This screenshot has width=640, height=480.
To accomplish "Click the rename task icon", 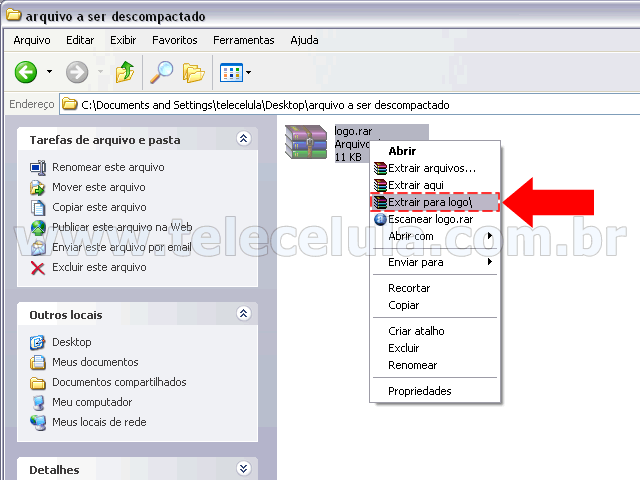I will (38, 167).
